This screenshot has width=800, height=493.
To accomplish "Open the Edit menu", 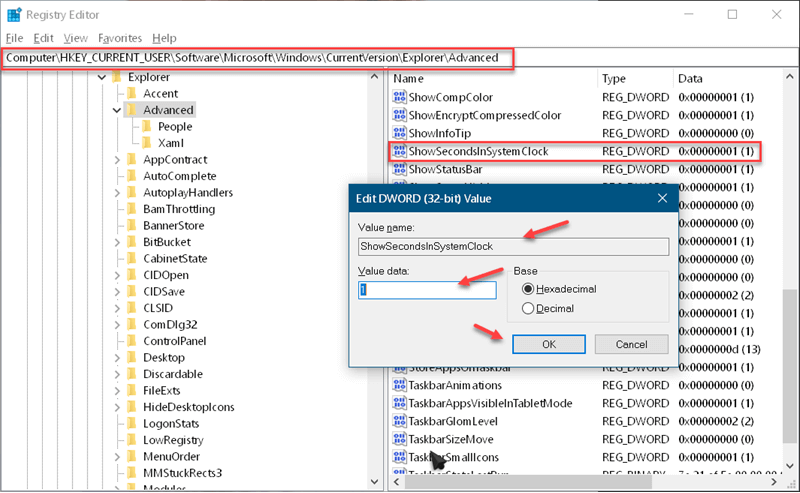I will pos(43,38).
